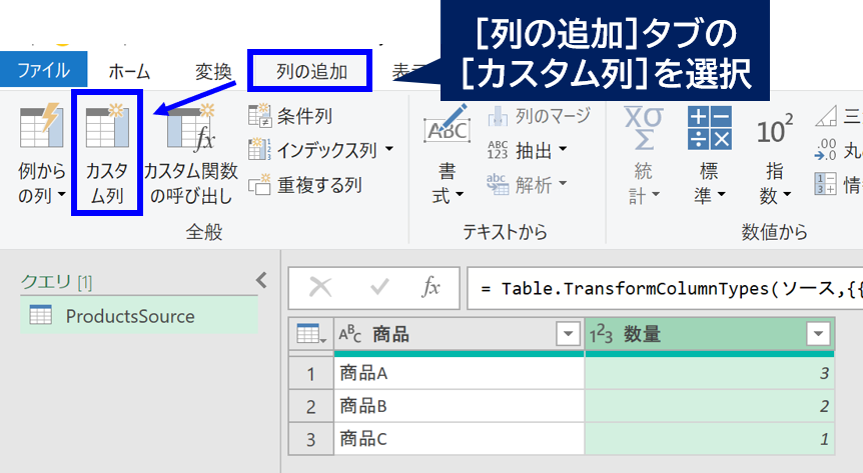Click the 標準 arithmetic icon
The image size is (863, 473).
point(709,128)
